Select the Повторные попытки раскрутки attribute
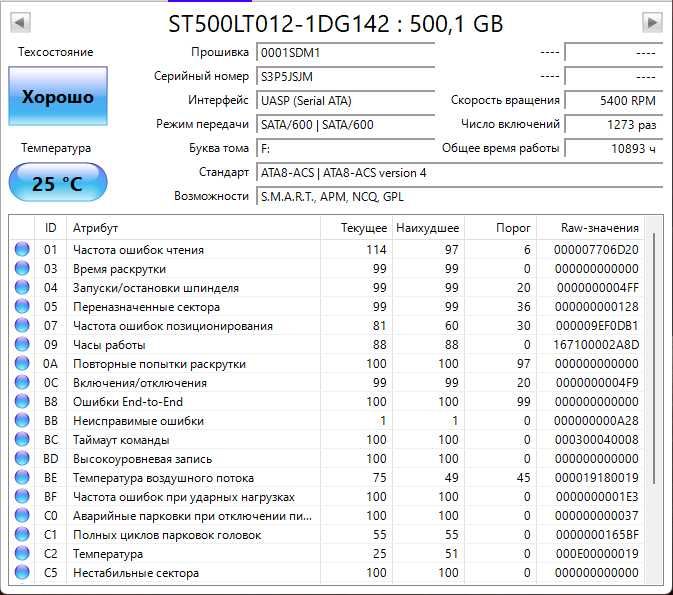 159,364
